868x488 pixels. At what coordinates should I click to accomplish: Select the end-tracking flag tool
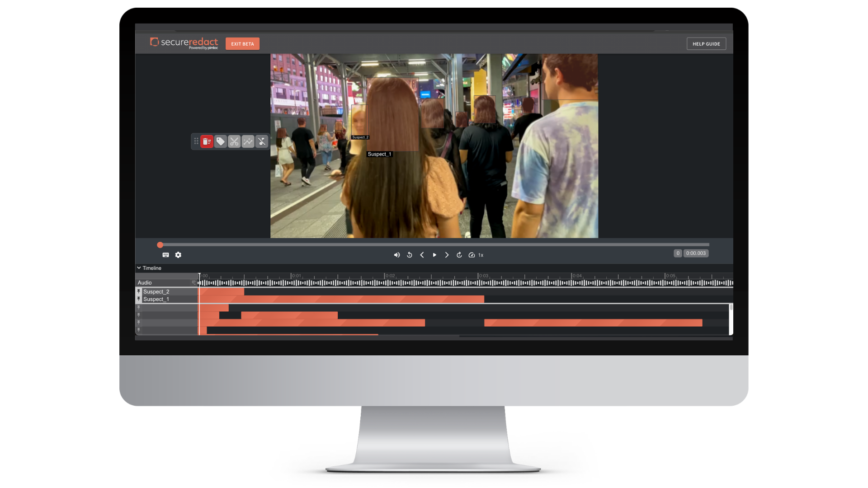262,141
